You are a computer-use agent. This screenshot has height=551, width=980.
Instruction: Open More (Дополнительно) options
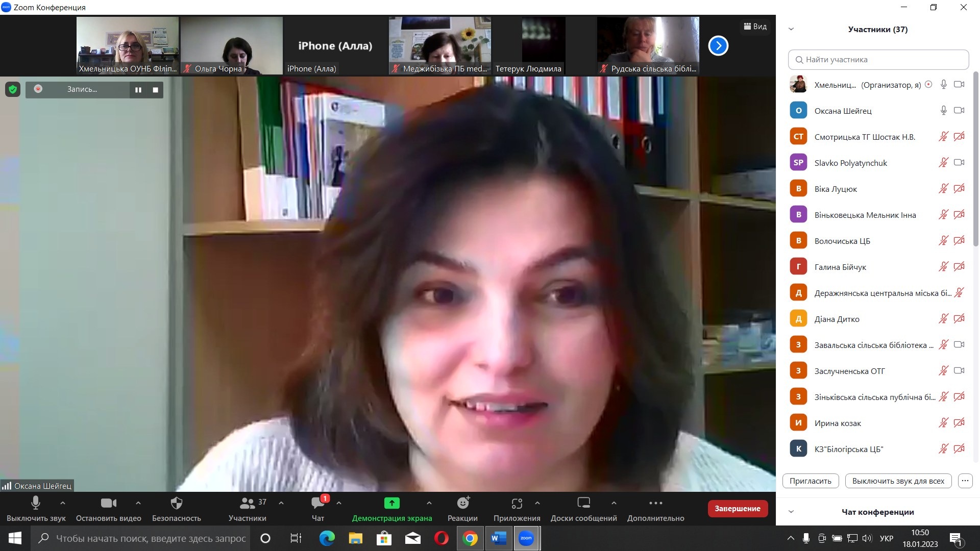(x=655, y=509)
